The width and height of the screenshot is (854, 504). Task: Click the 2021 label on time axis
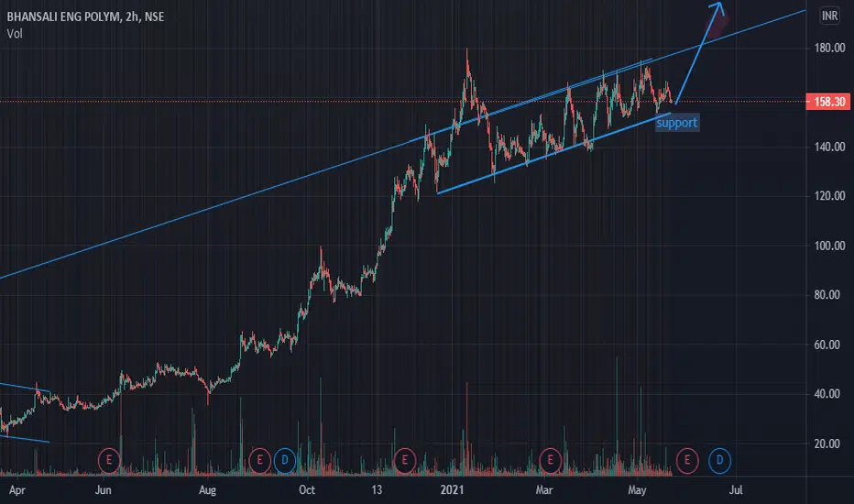pyautogui.click(x=452, y=490)
